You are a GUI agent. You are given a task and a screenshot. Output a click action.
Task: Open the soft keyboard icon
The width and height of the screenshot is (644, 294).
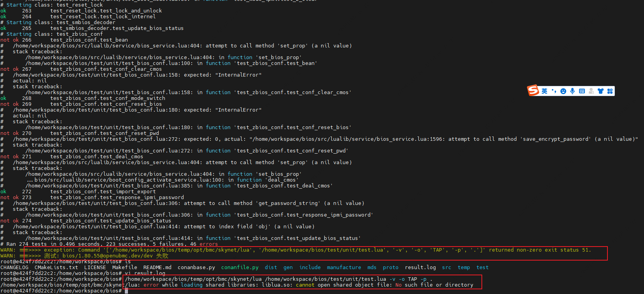click(x=582, y=91)
